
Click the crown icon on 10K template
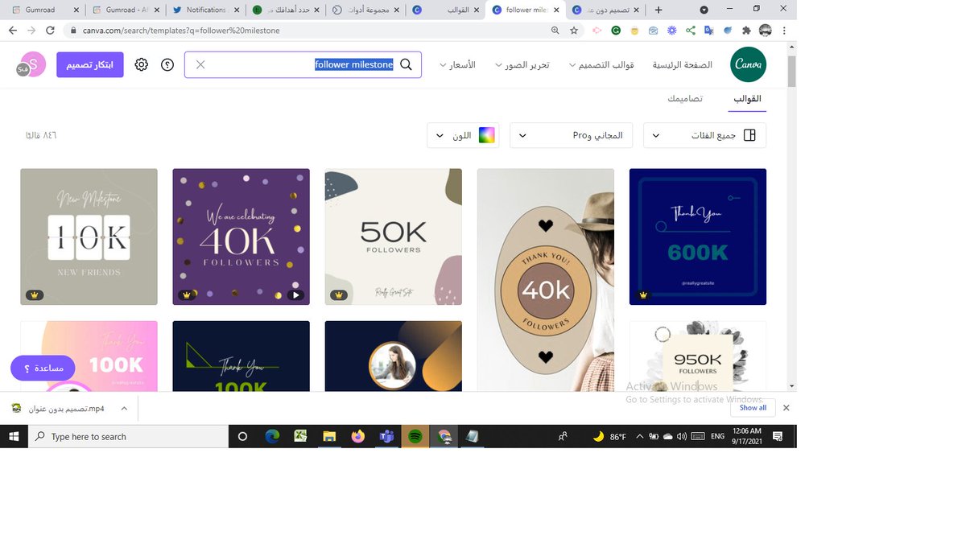click(x=33, y=295)
